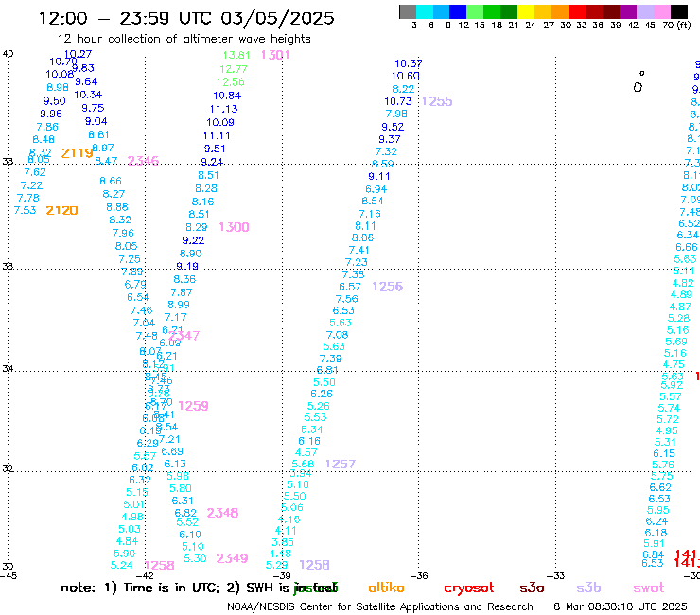This screenshot has width=700, height=615.
Task: Click the pink swot time stamp 1259
Action: (x=193, y=406)
